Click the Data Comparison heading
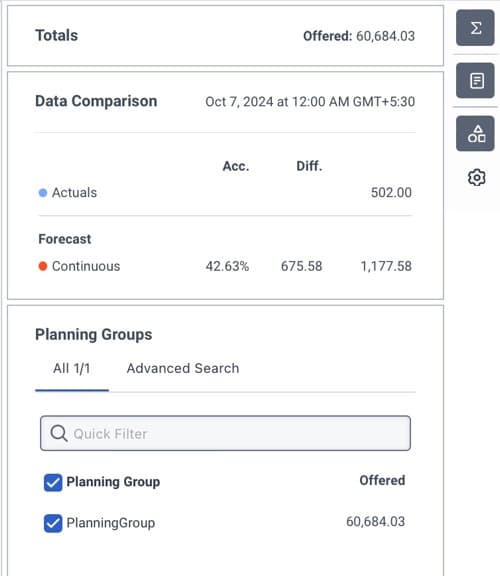This screenshot has width=500, height=576. (x=96, y=101)
